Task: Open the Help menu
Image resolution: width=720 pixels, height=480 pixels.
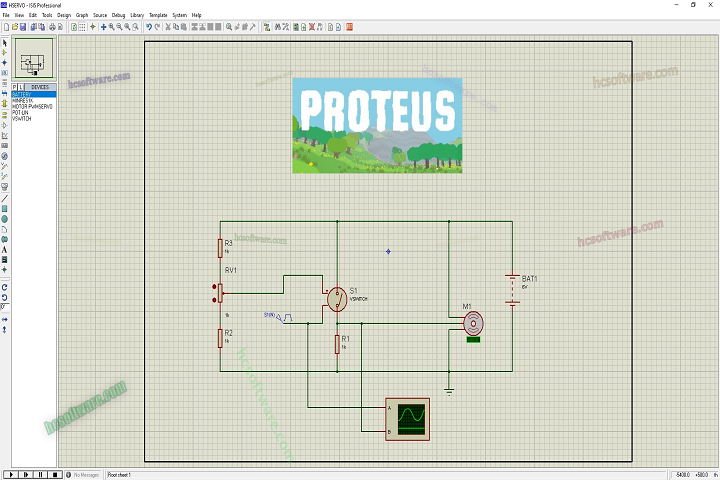Action: [x=197, y=15]
